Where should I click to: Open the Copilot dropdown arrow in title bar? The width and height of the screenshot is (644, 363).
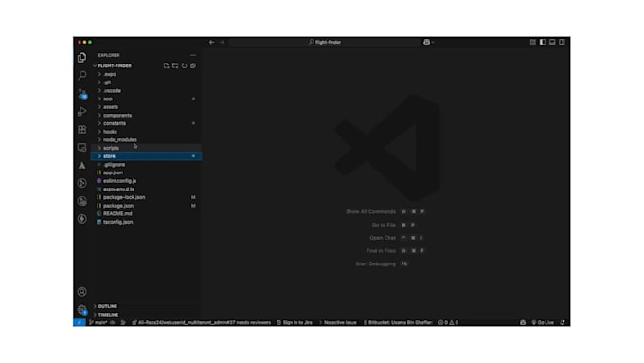click(x=433, y=42)
